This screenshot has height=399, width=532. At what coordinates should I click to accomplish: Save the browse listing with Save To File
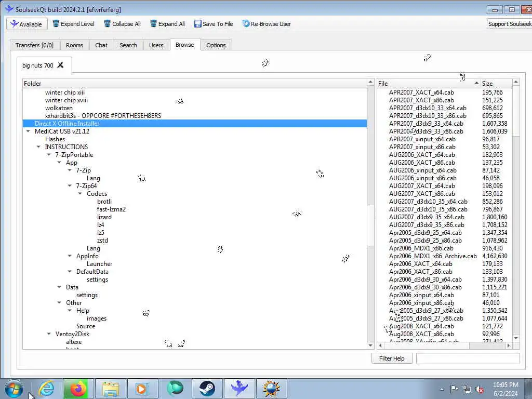point(214,24)
